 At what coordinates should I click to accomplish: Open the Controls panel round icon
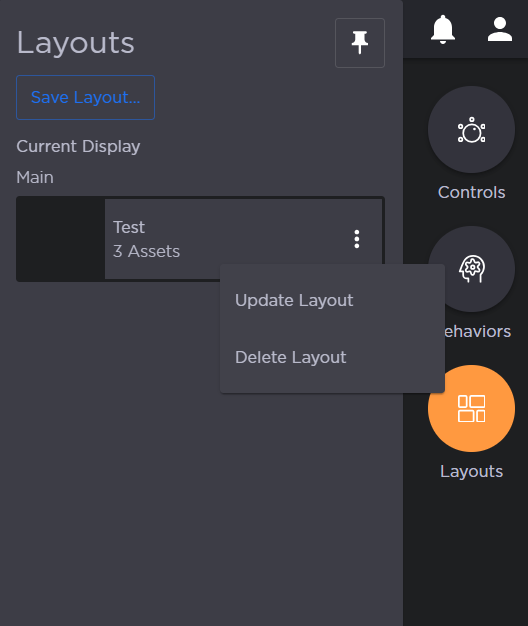click(471, 129)
